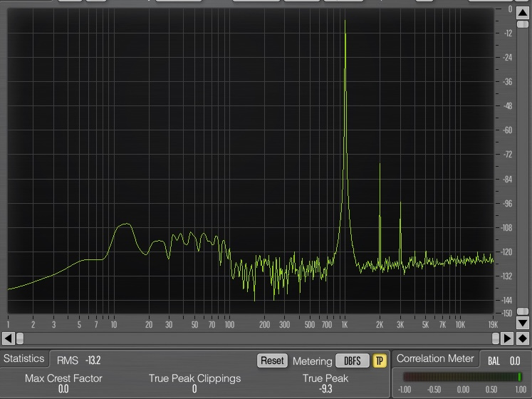Click the 1K peak in the spectrum

point(345,28)
